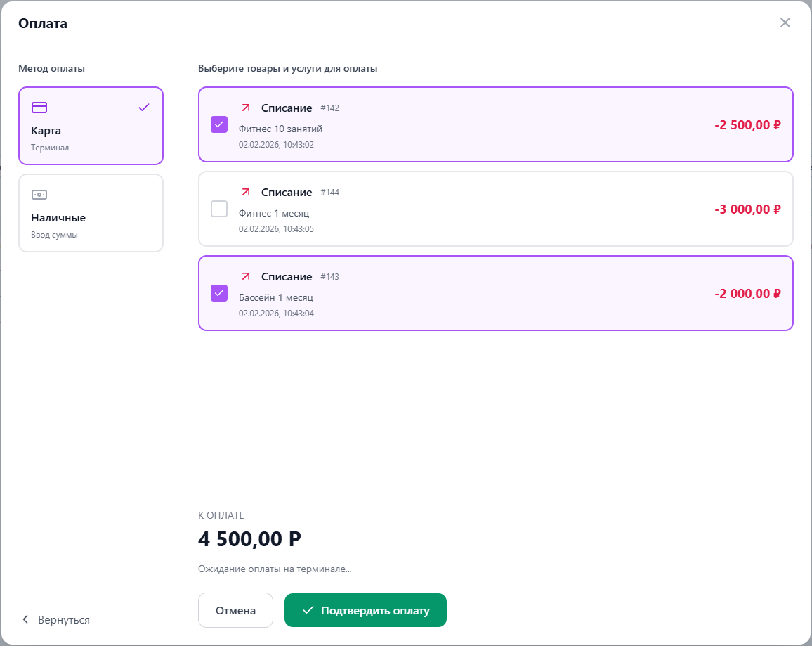Image resolution: width=812 pixels, height=646 pixels.
Task: Select the Наличные payment method card
Action: coord(91,213)
